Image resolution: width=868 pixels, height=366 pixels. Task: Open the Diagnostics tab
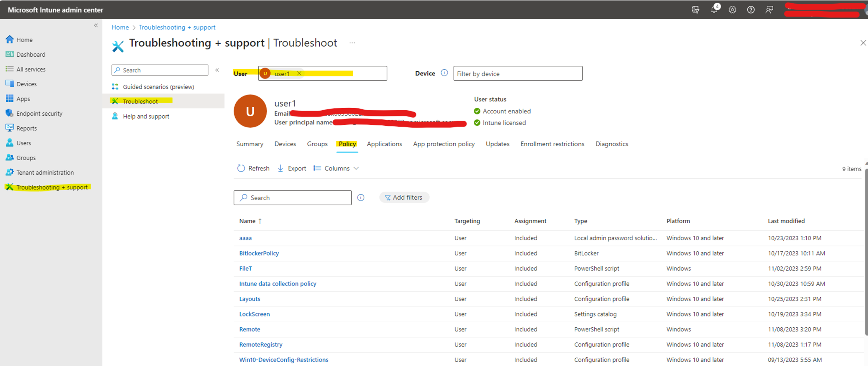pyautogui.click(x=612, y=144)
